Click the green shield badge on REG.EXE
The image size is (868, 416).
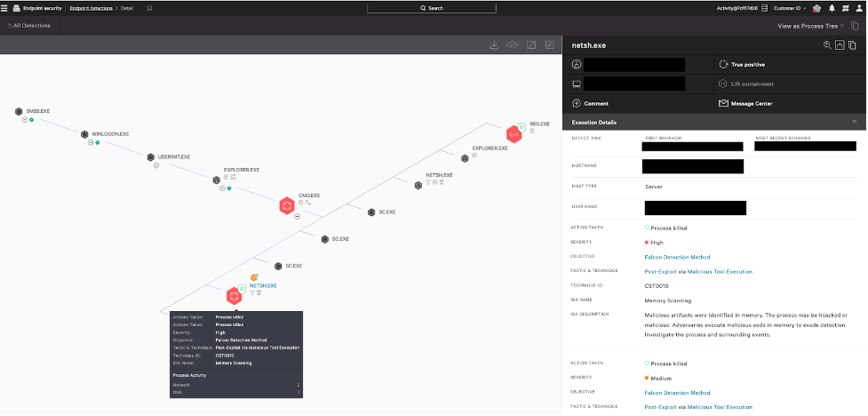[522, 126]
